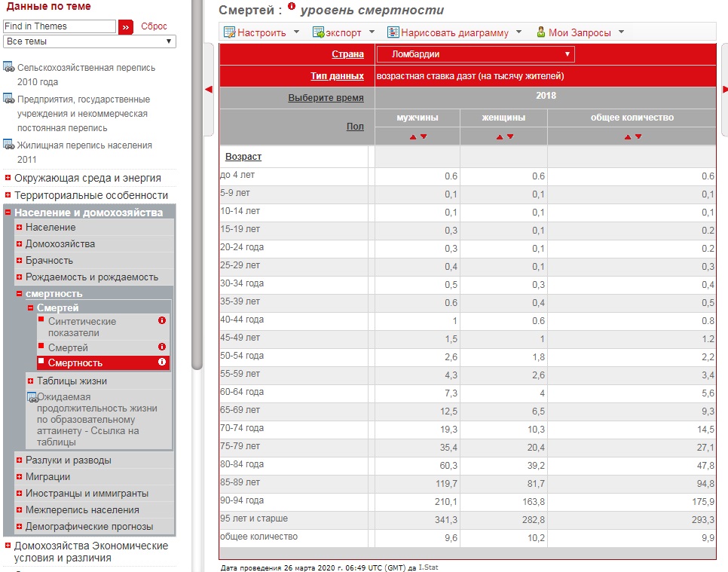Sort общее количество column descending
728x572 pixels.
(x=638, y=136)
